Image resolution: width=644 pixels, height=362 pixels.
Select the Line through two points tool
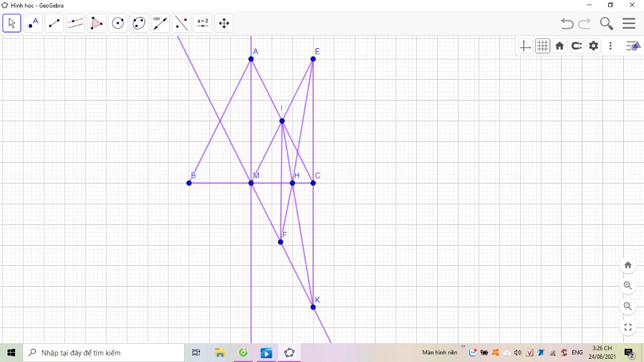[54, 23]
